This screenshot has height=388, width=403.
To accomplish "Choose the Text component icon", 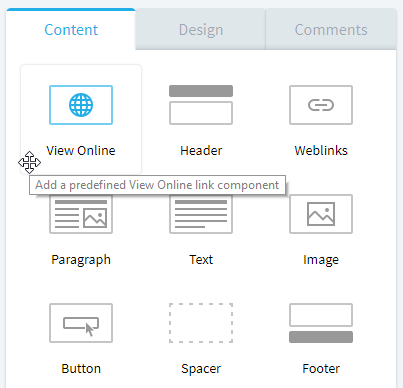I will [201, 214].
